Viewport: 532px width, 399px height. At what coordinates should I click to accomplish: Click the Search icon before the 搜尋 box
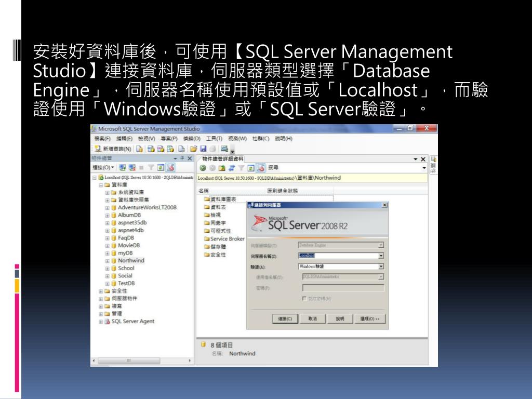(261, 168)
